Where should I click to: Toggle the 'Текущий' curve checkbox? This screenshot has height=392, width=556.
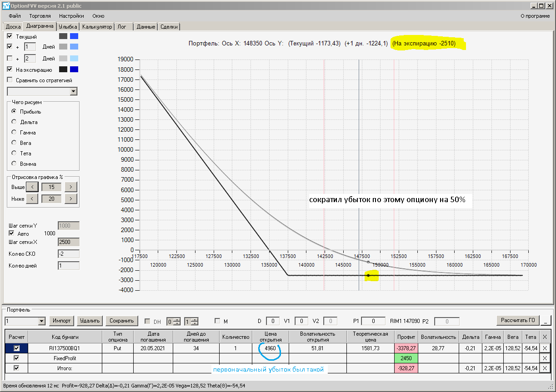coord(10,36)
